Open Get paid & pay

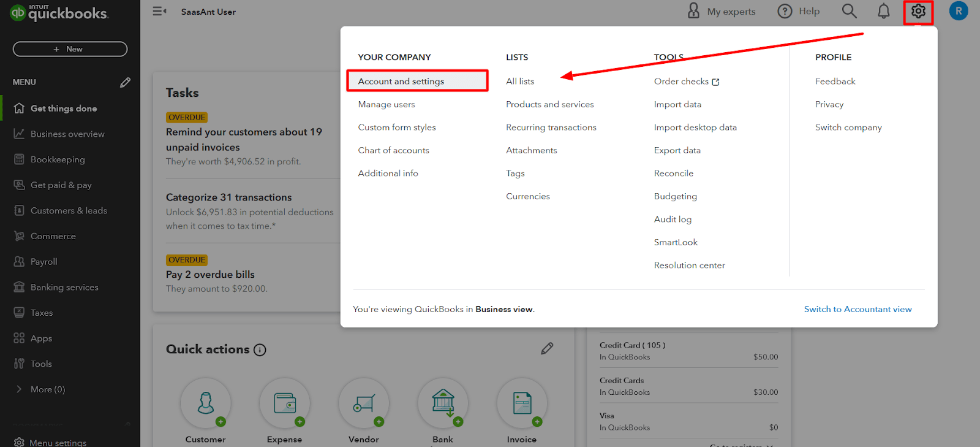tap(61, 185)
